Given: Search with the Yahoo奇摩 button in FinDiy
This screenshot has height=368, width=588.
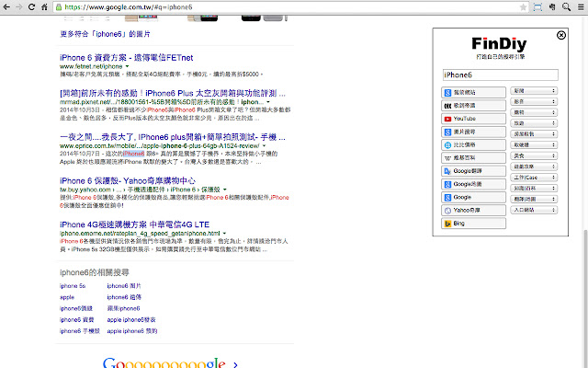Looking at the screenshot, I should click(474, 211).
